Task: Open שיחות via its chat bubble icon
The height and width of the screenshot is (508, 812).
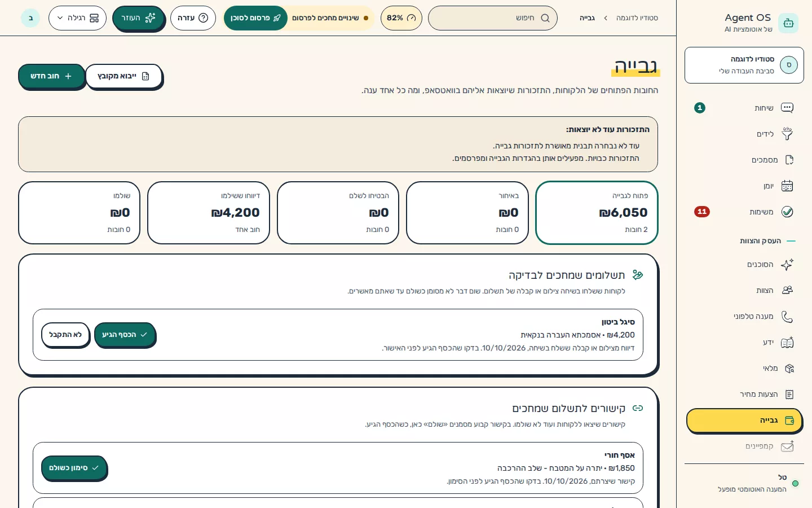Action: [x=787, y=108]
